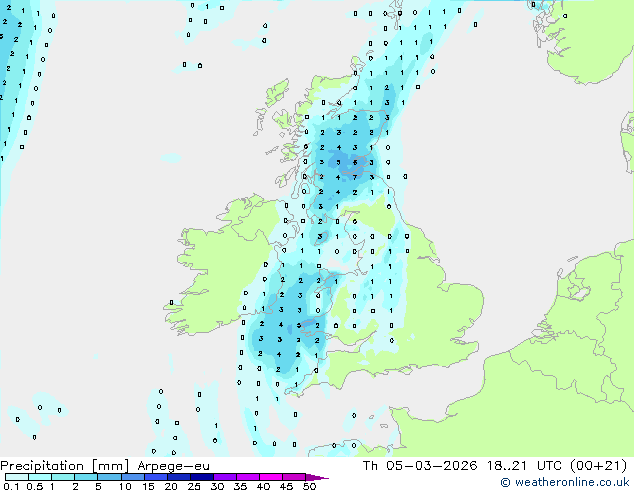Click the '(00+21)' forecast run label
Image resolution: width=634 pixels, height=490 pixels.
pos(598,466)
